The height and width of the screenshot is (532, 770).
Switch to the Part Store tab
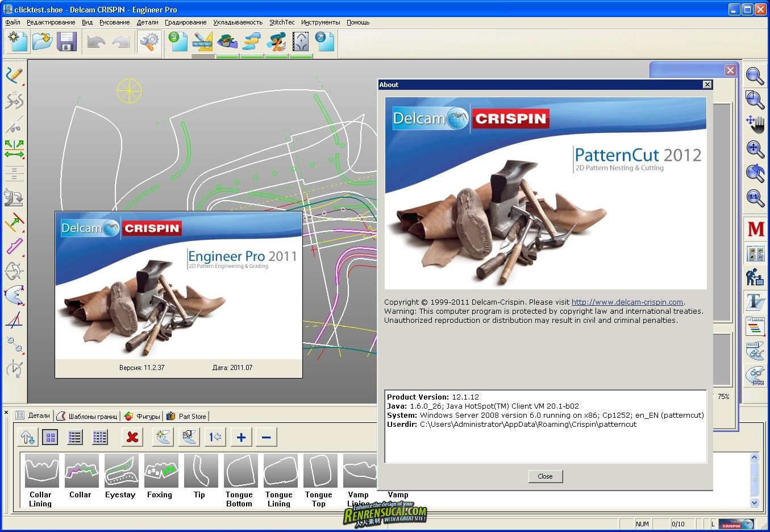(x=186, y=416)
